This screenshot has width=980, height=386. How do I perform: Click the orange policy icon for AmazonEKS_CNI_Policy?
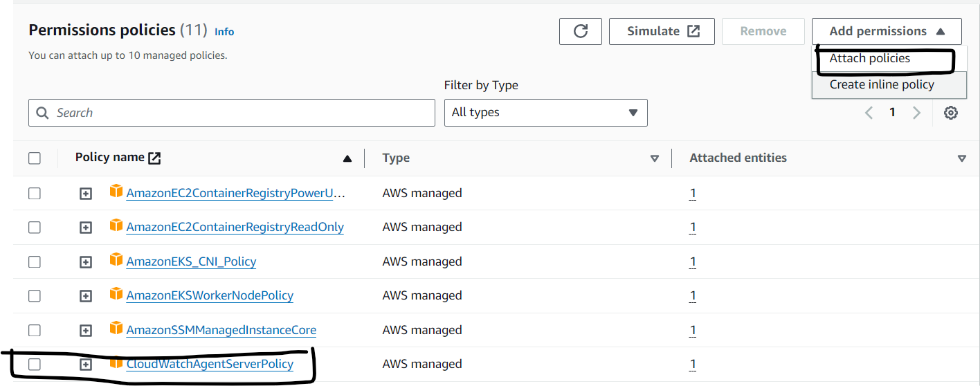[116, 260]
